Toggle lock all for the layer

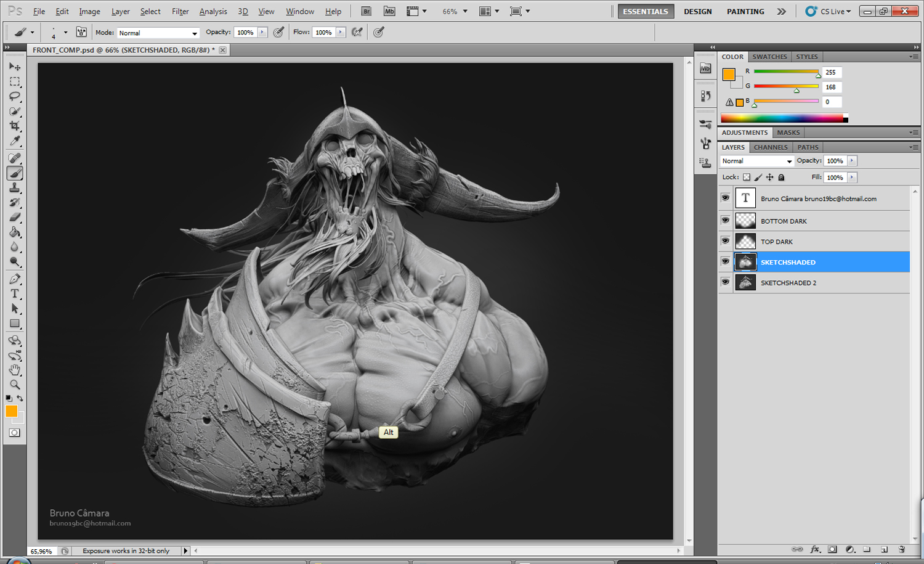pos(782,178)
